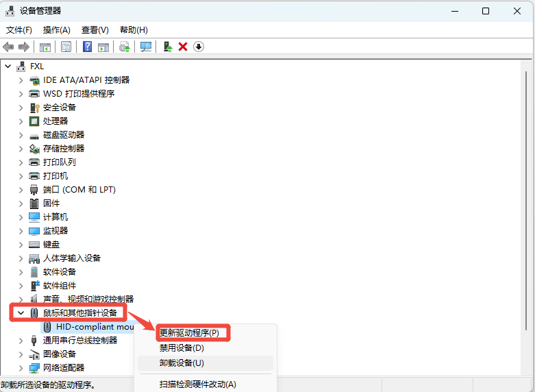Scan for hardware changes monitor icon

146,47
